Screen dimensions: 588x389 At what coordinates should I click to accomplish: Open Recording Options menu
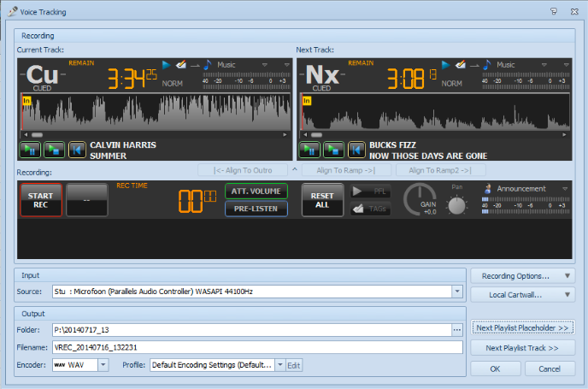pos(523,276)
